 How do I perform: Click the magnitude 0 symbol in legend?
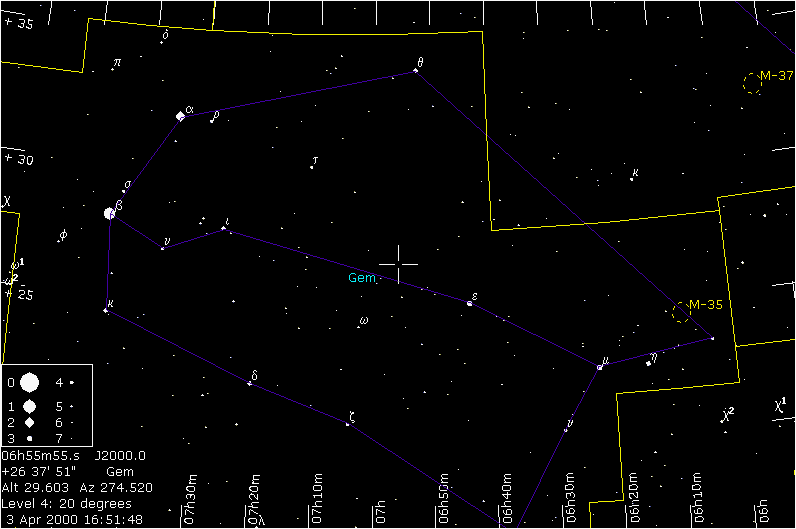30,382
